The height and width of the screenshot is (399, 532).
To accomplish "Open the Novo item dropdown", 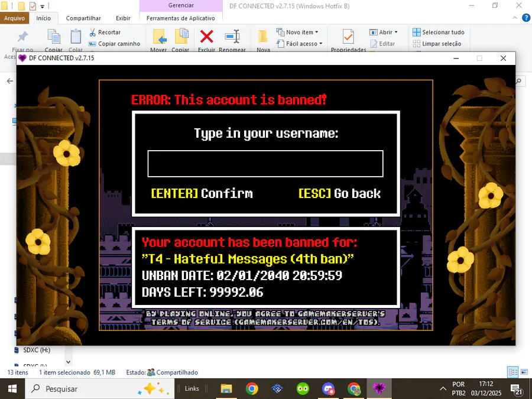I will tap(297, 33).
